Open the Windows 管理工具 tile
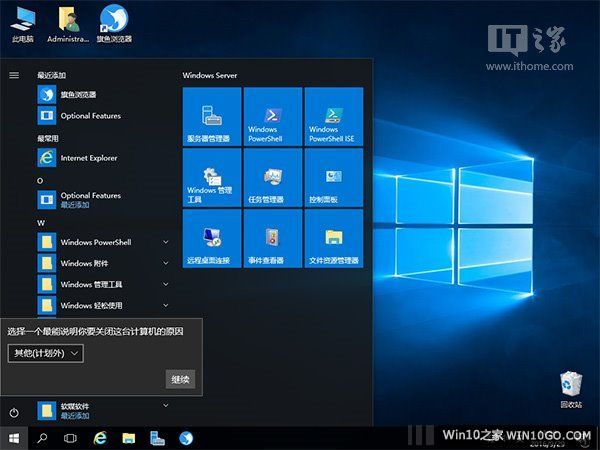Screen dimensions: 600x450 coord(212,177)
